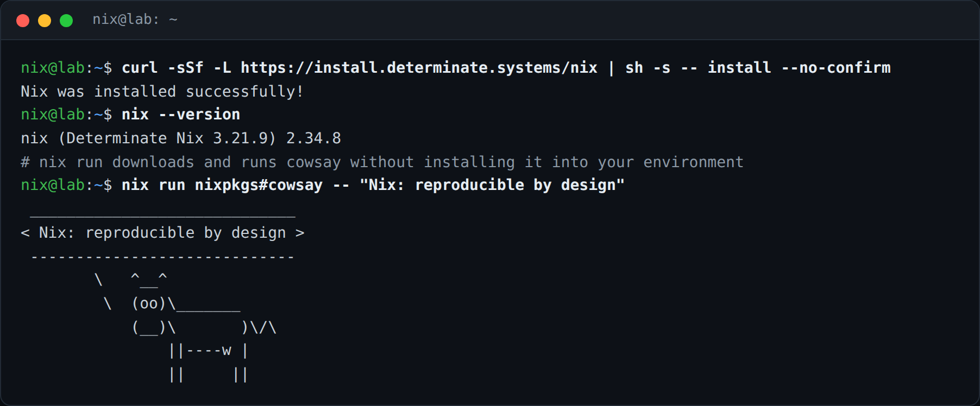Click 'Nix was installed successfully!' output
This screenshot has width=980, height=406.
[x=162, y=91]
